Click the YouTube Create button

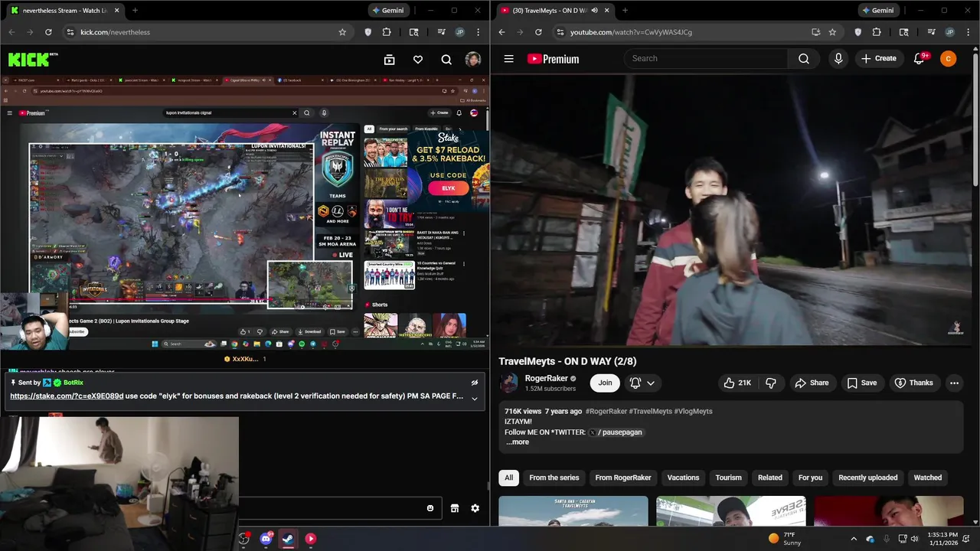tap(878, 58)
